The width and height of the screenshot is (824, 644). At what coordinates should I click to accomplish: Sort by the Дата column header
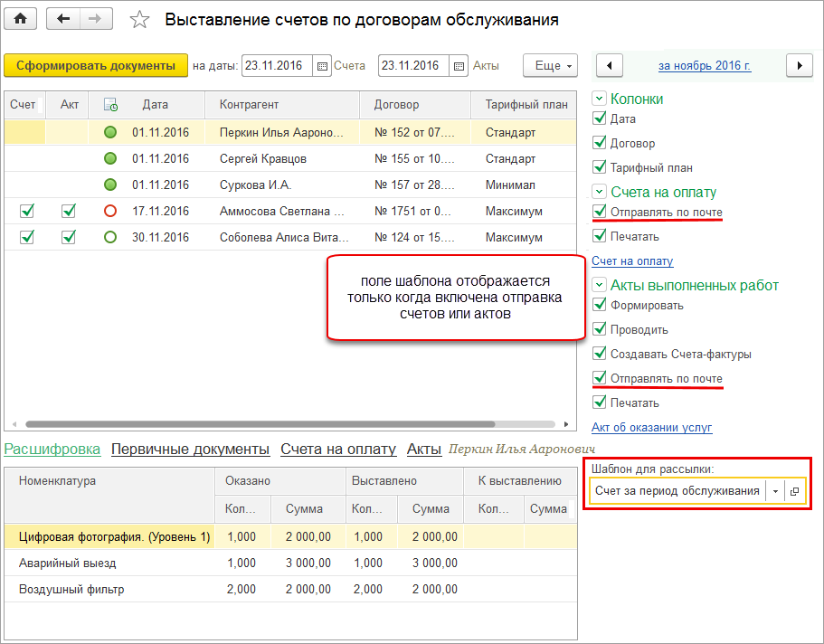155,105
